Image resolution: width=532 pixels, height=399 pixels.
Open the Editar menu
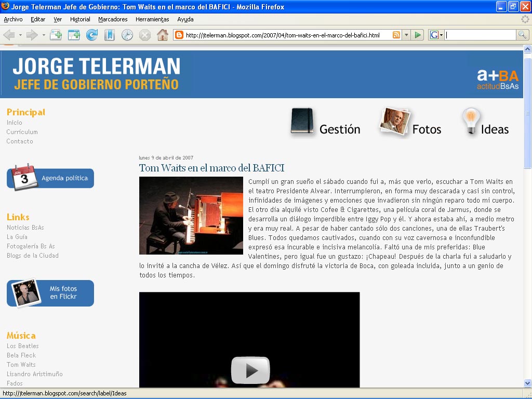pyautogui.click(x=38, y=19)
